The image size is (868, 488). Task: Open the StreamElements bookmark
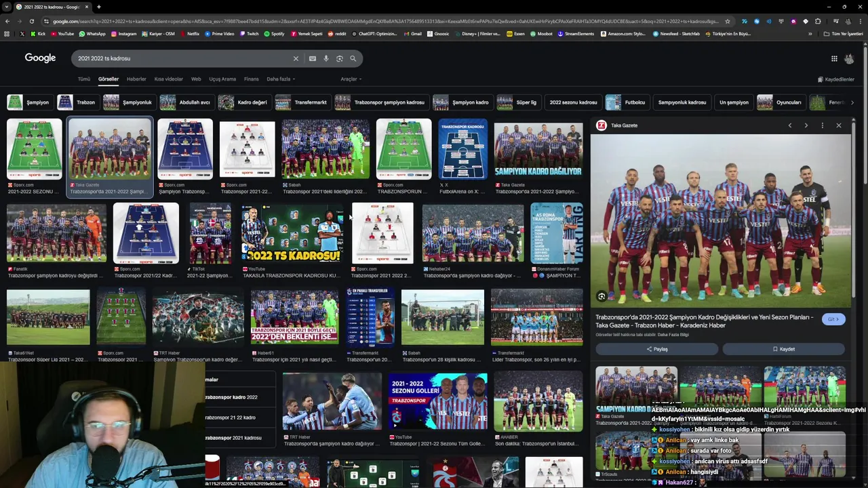(575, 33)
